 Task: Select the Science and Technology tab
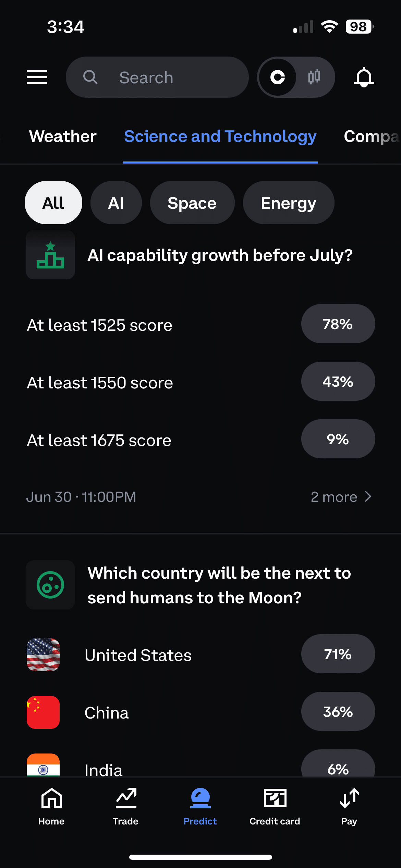[220, 136]
